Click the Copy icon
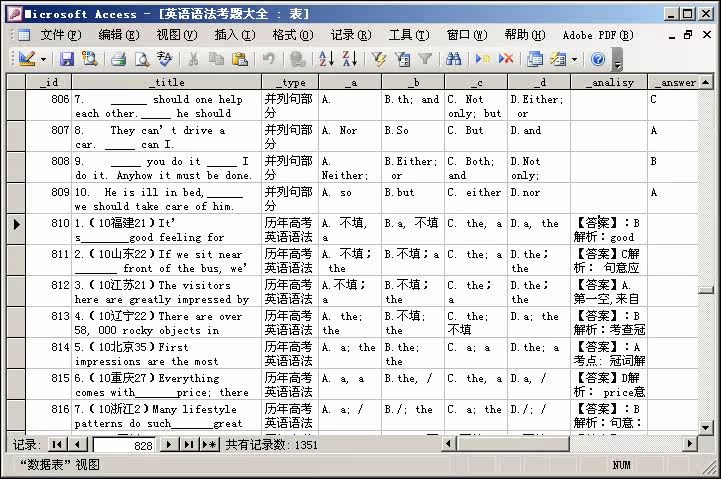The width and height of the screenshot is (721, 479). [216, 59]
